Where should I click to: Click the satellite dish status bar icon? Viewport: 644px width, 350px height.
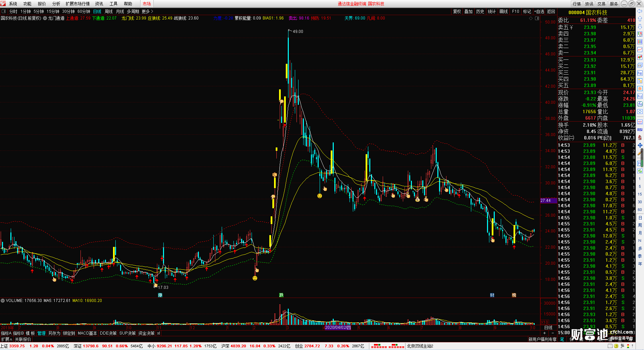tap(623, 346)
